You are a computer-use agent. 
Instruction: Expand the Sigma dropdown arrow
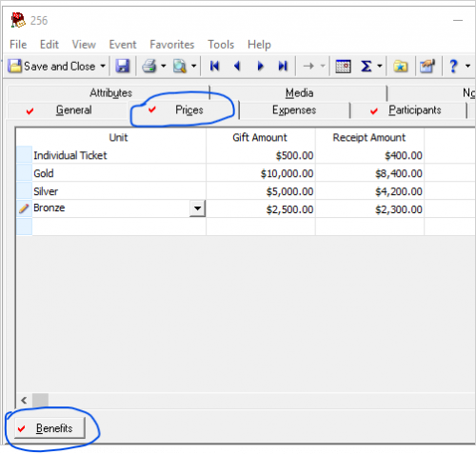coord(380,67)
